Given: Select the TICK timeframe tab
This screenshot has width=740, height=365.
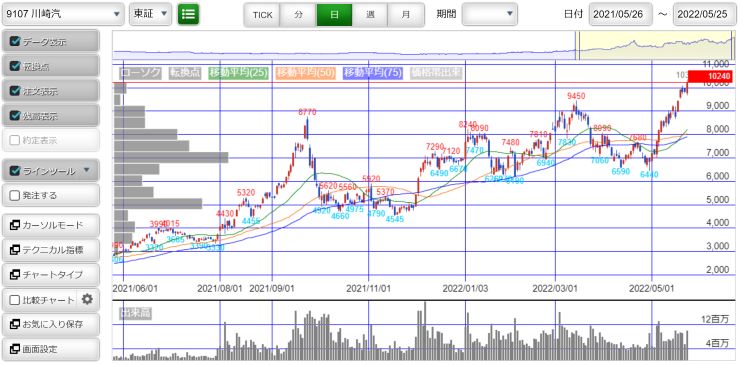Looking at the screenshot, I should (262, 15).
